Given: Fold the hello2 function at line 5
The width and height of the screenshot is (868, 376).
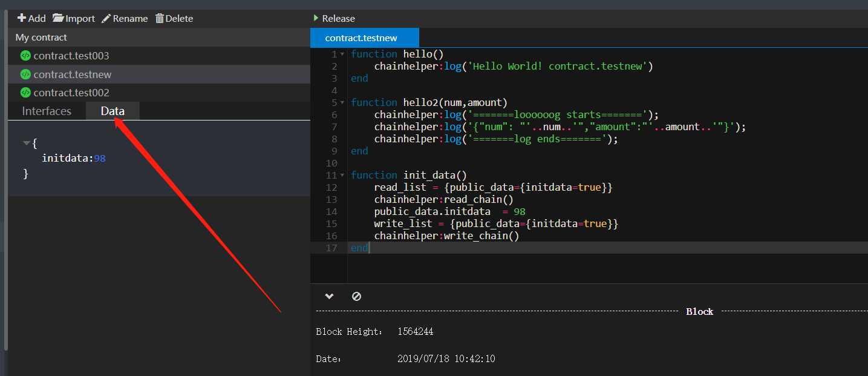Looking at the screenshot, I should pyautogui.click(x=344, y=103).
